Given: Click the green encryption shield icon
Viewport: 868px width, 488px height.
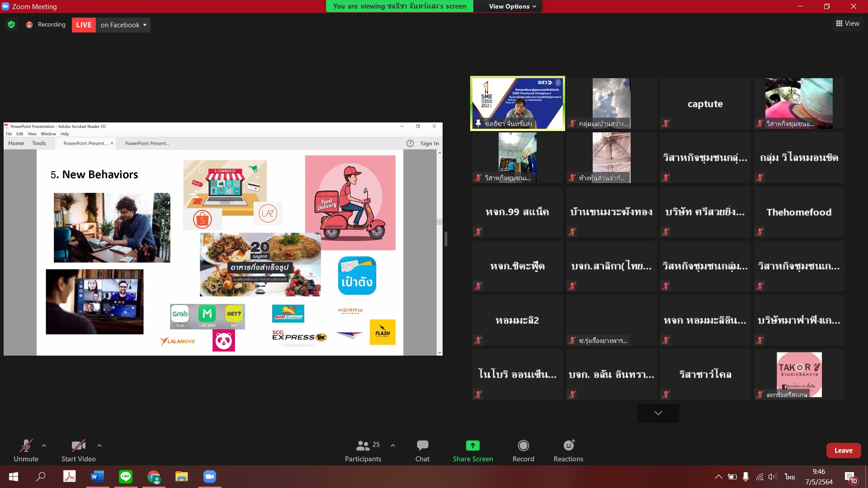Looking at the screenshot, I should point(11,25).
